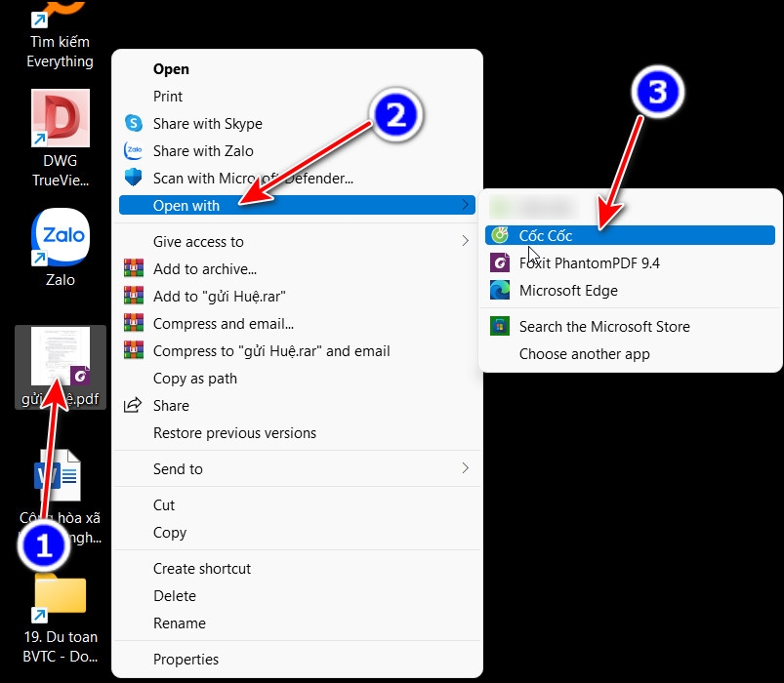Select the Send to entry
This screenshot has height=683, width=784.
(297, 468)
